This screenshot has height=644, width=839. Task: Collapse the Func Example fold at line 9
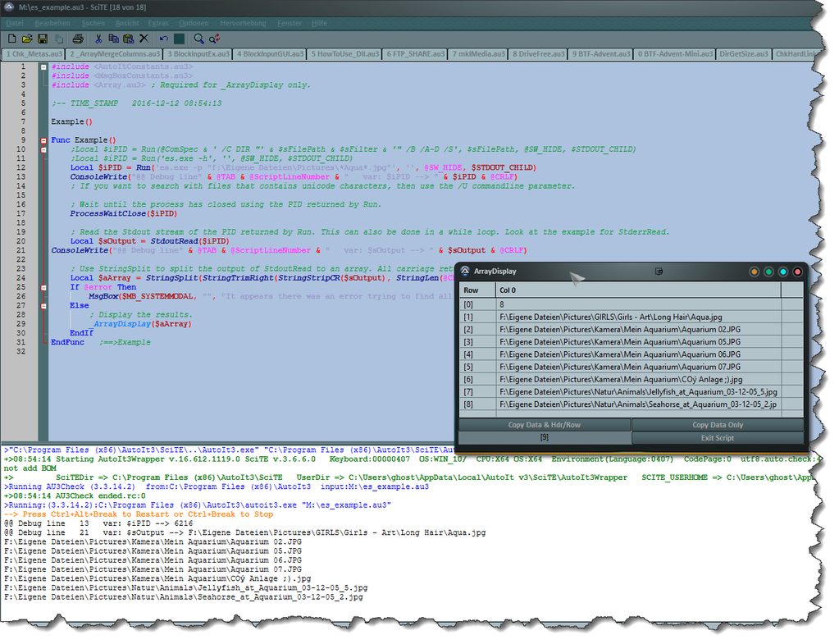(43, 140)
